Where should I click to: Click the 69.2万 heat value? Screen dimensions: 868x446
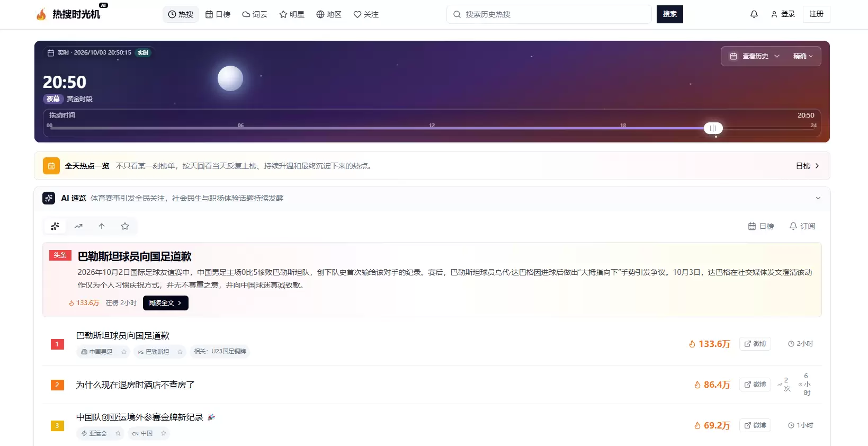[712, 426]
